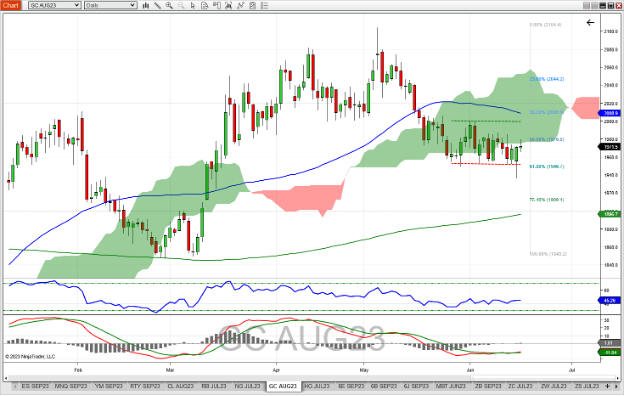Switch to the 6E SEP23 tab
The height and width of the screenshot is (396, 624).
pyautogui.click(x=351, y=386)
